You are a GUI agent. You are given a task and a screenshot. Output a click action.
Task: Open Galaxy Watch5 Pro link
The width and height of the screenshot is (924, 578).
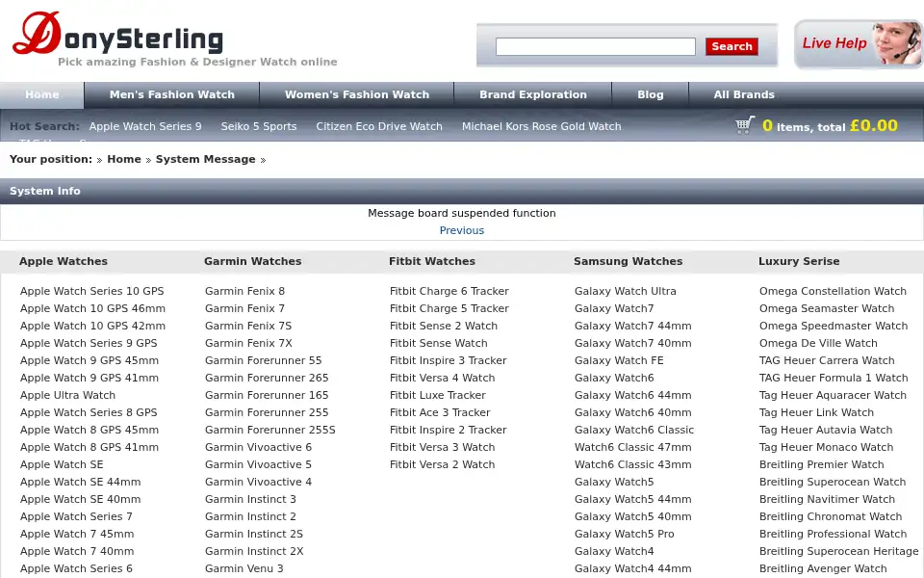pyautogui.click(x=624, y=534)
